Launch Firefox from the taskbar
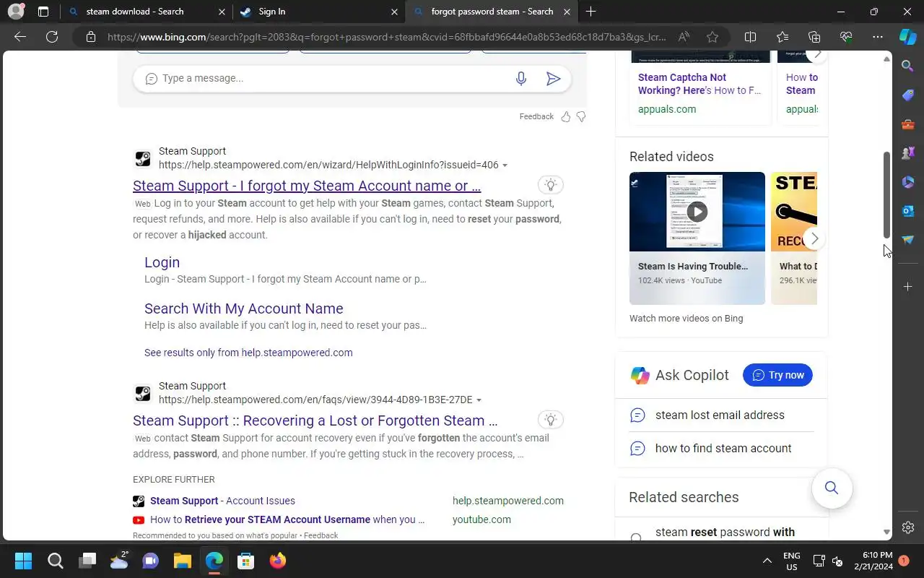The width and height of the screenshot is (924, 578). pos(277,561)
